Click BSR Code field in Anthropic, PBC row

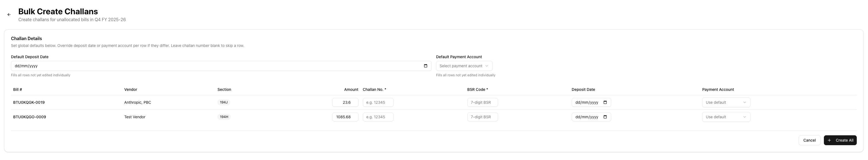pos(482,102)
